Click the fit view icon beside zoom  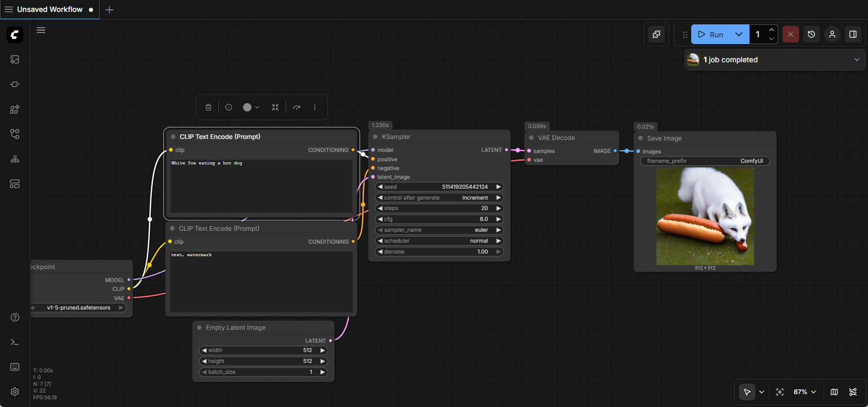click(x=780, y=392)
